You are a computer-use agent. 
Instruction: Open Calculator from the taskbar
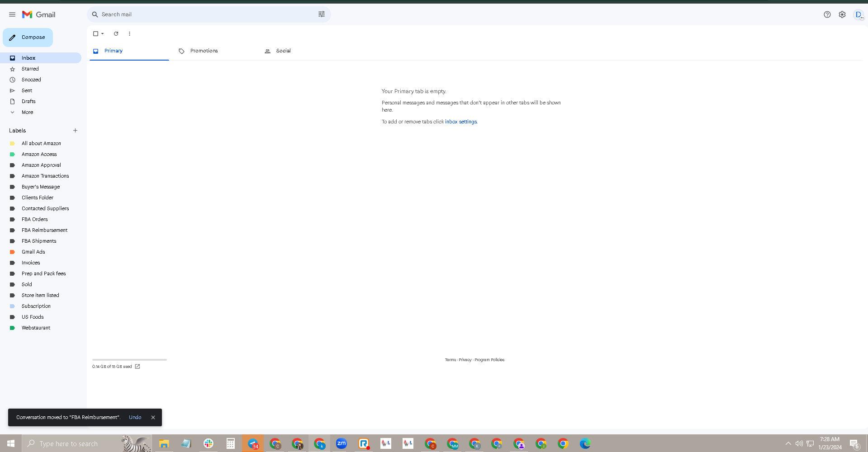231,443
